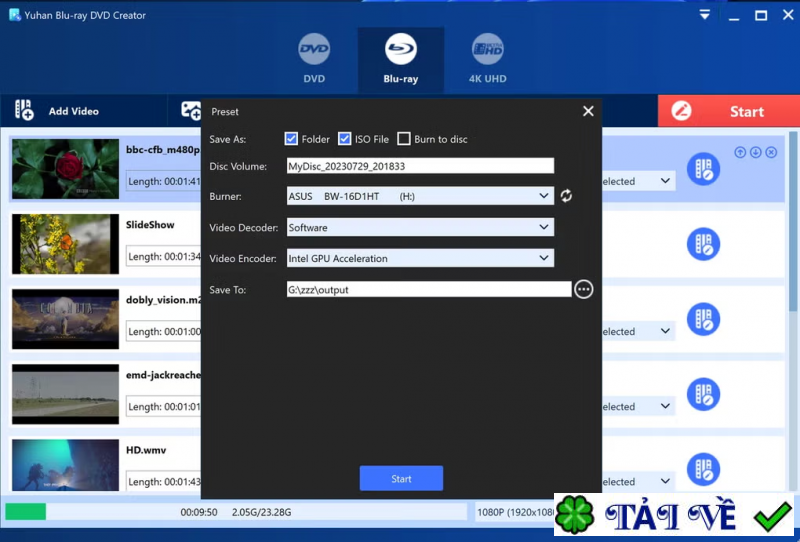Open edit settings icon for SlideShow video
This screenshot has height=542, width=800.
point(703,244)
